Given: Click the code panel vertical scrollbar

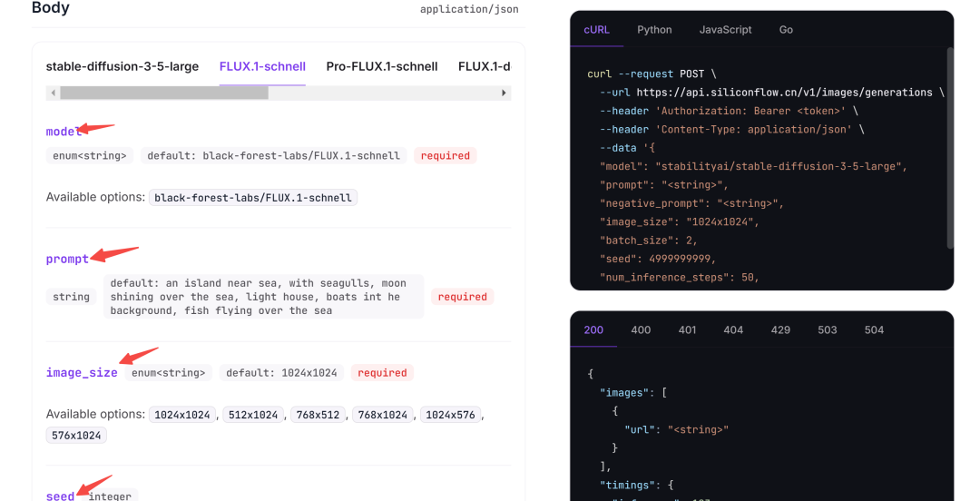Looking at the screenshot, I should 950,148.
